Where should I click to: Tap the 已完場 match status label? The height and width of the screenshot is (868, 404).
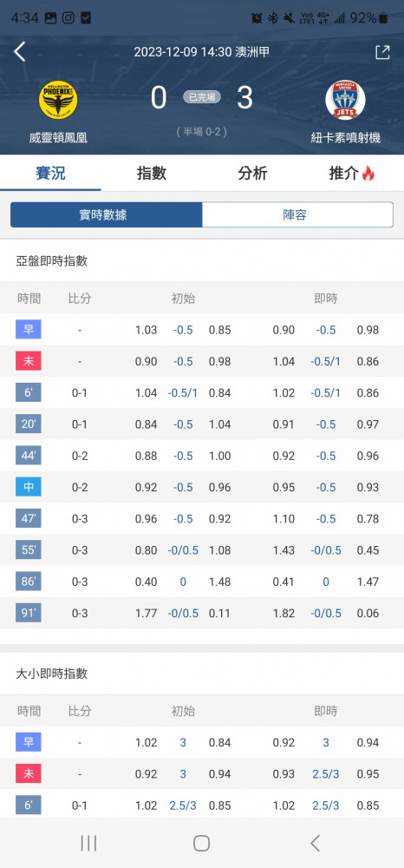tap(202, 97)
